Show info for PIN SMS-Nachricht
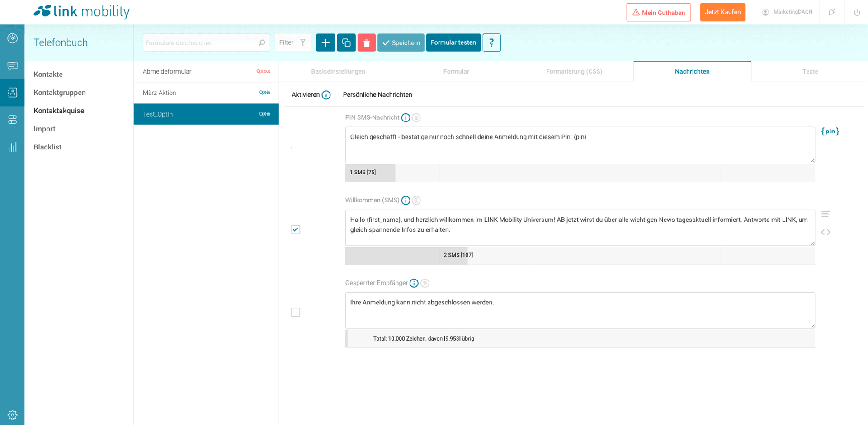The height and width of the screenshot is (425, 868). click(x=406, y=118)
